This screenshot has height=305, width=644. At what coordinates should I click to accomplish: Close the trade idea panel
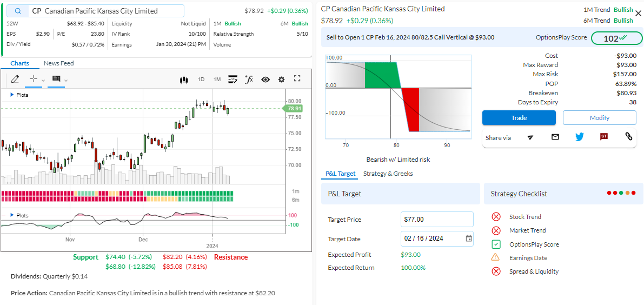(638, 14)
